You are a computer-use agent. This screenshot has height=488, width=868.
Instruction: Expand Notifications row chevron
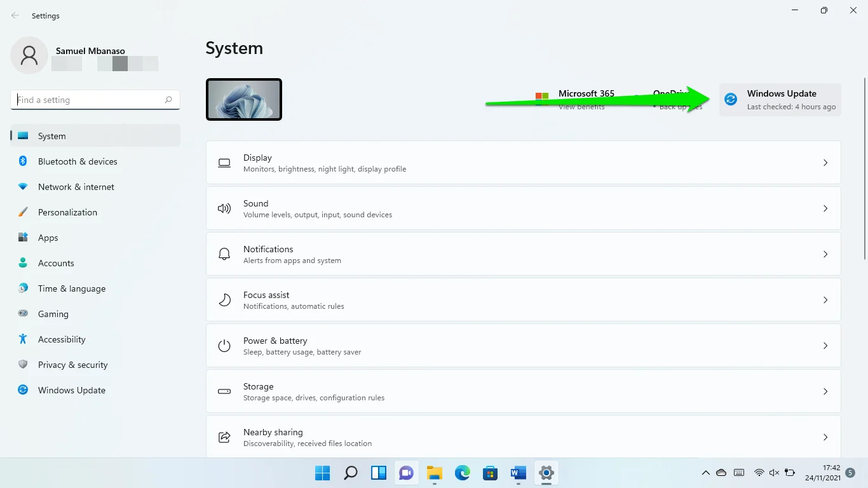[825, 254]
